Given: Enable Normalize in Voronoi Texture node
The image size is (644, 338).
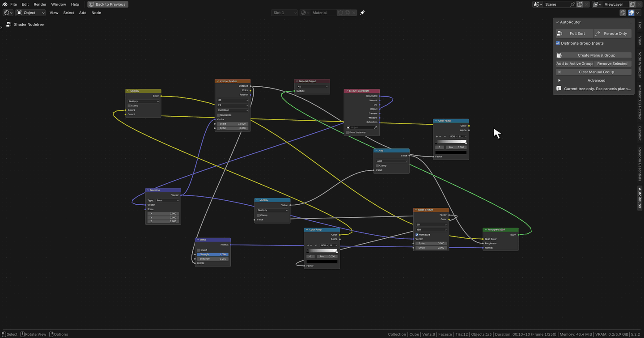Looking at the screenshot, I should click(x=218, y=115).
